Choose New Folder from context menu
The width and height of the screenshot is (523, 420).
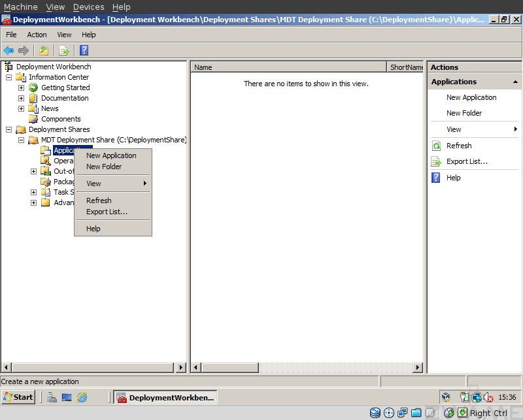click(x=113, y=167)
